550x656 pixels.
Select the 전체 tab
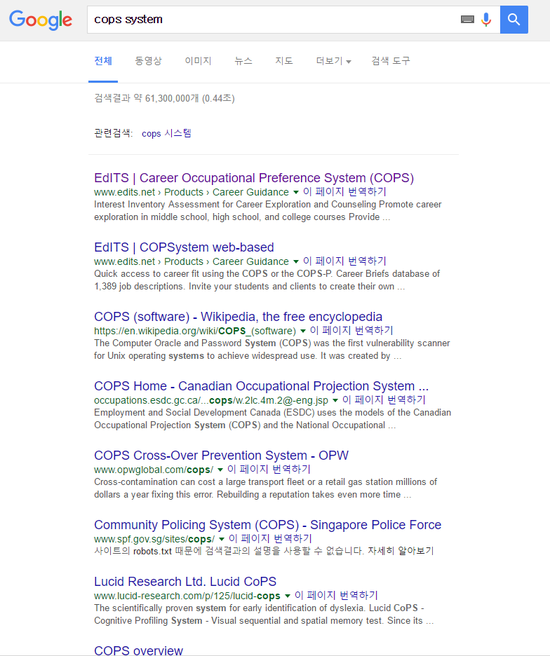pyautogui.click(x=103, y=61)
